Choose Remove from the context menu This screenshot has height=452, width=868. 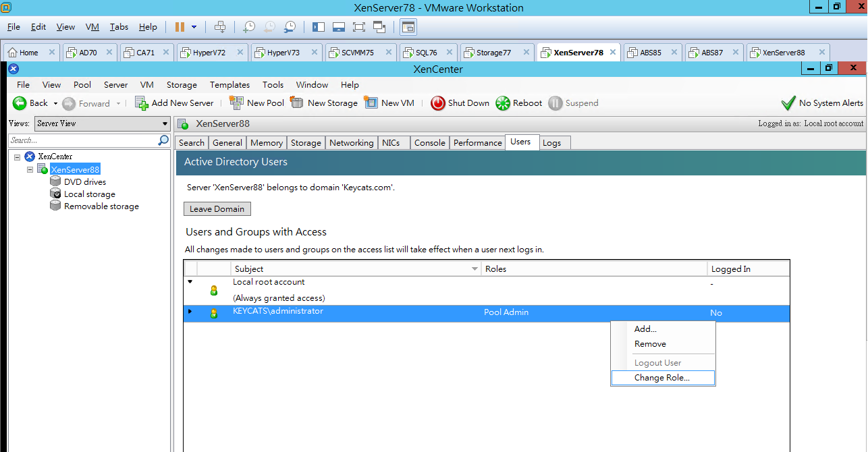pyautogui.click(x=663, y=344)
